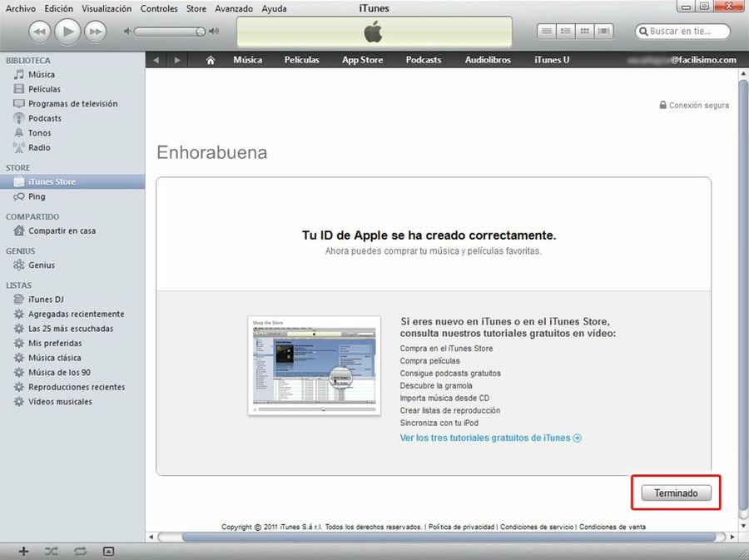Switch to the Películas Store tab

(x=301, y=59)
